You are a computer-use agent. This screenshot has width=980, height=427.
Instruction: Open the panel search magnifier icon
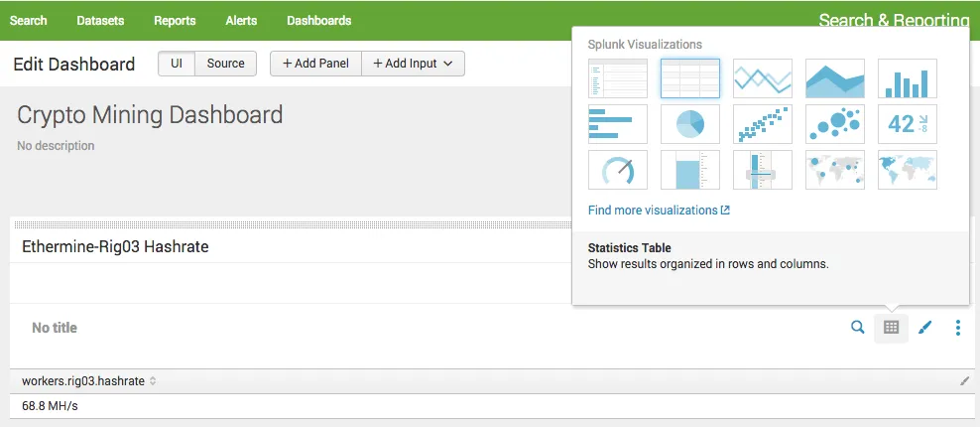pyautogui.click(x=857, y=327)
